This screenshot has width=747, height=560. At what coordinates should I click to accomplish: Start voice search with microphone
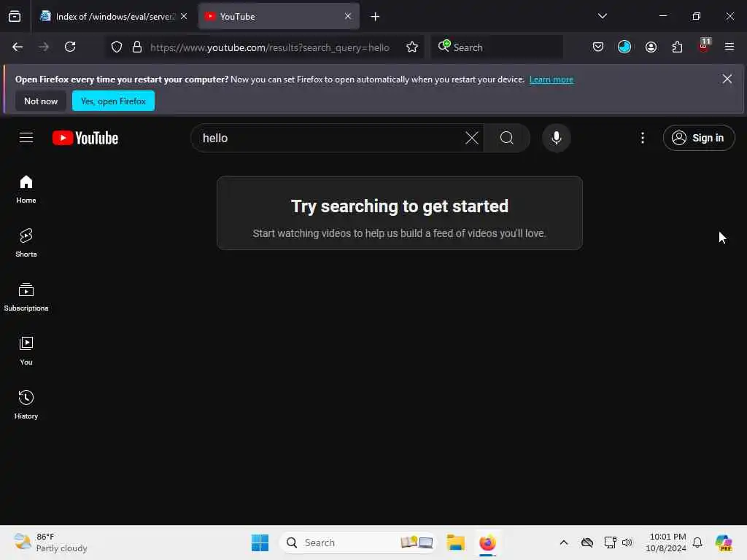(556, 138)
